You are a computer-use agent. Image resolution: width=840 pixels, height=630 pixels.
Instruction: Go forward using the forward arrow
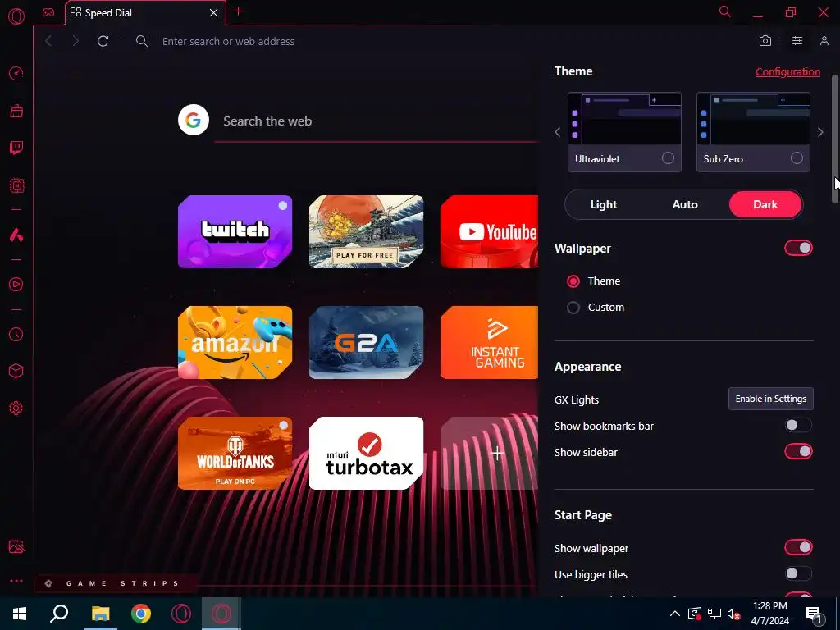(75, 41)
